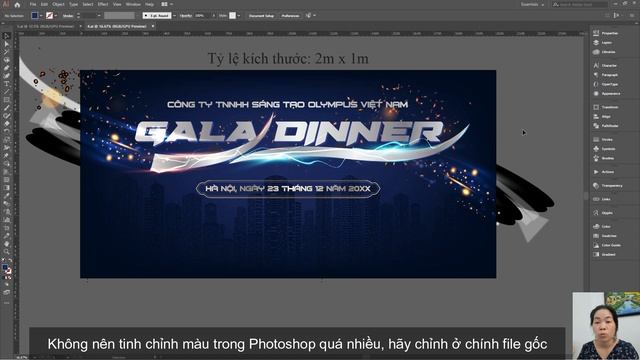Click the Search Adobe Stock field

580,4
